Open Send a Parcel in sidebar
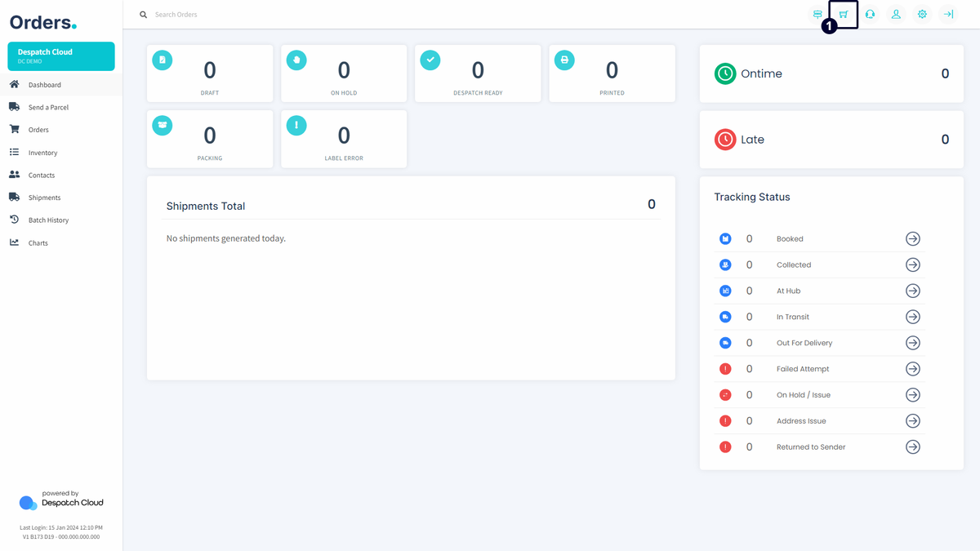Viewport: 980px width, 551px height. click(48, 107)
